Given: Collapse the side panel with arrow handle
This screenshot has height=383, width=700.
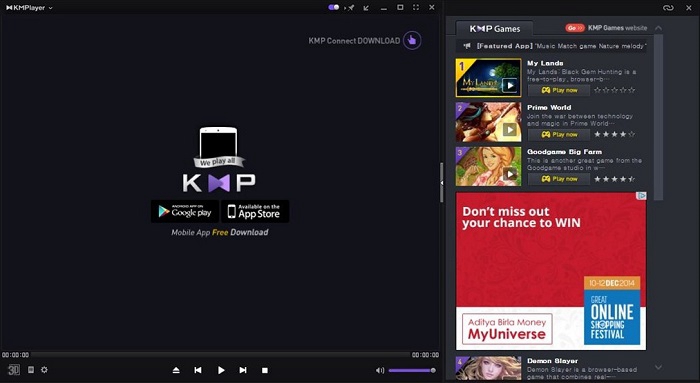Looking at the screenshot, I should click(442, 183).
